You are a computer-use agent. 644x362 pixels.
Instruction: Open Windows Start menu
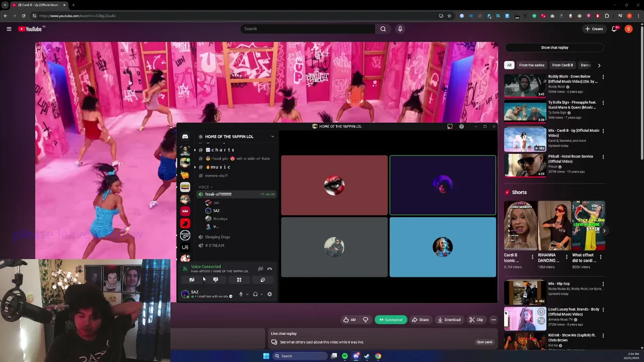(x=266, y=356)
